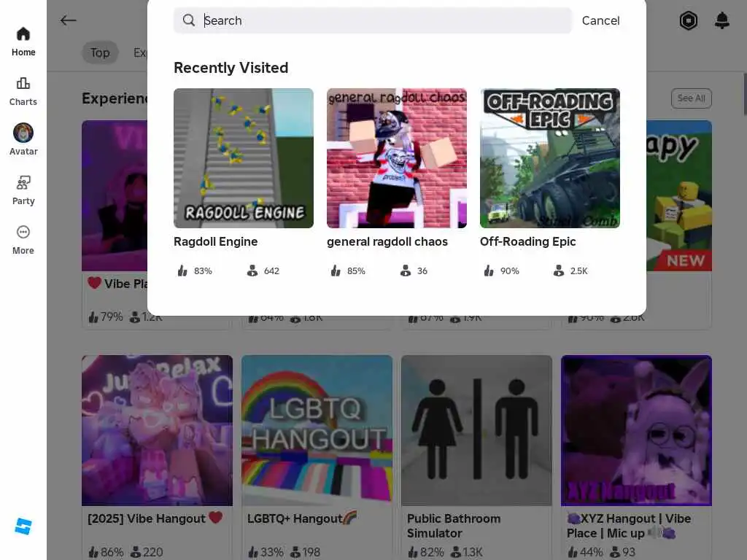Click the Public Bathroom Simulator title
Image resolution: width=747 pixels, height=560 pixels.
[x=454, y=526]
